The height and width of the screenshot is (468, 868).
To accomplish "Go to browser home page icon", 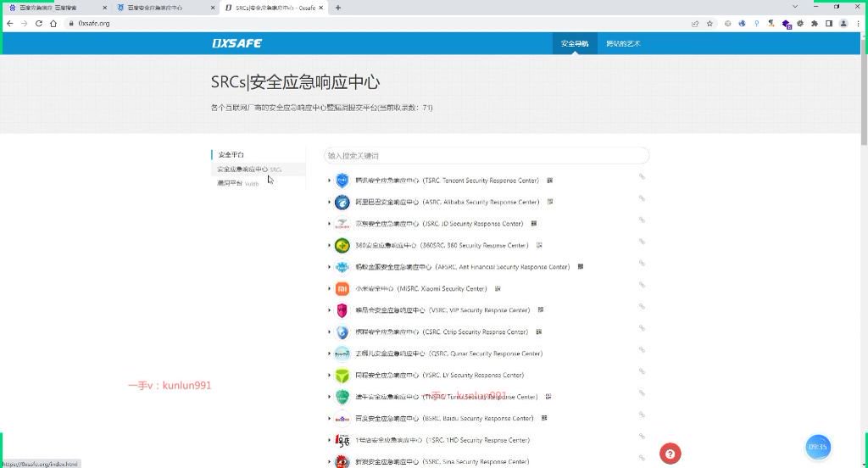I will click(53, 24).
